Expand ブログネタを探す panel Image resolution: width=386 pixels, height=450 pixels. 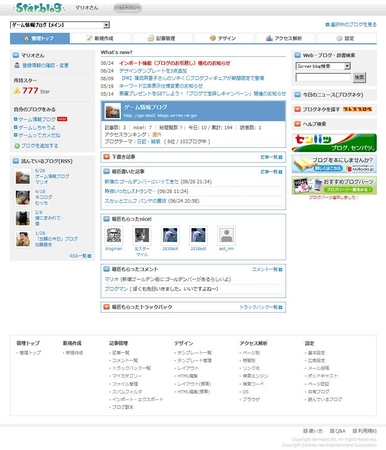point(298,109)
